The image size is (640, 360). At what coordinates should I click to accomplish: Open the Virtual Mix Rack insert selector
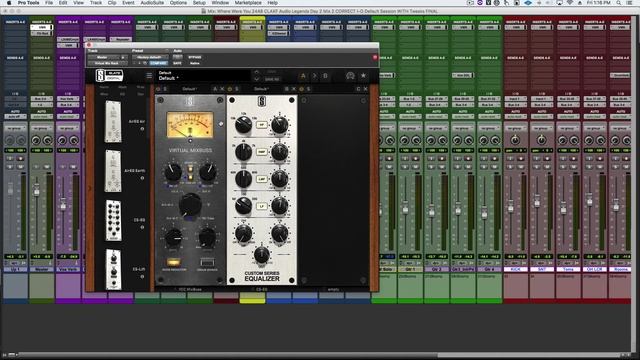(x=107, y=63)
